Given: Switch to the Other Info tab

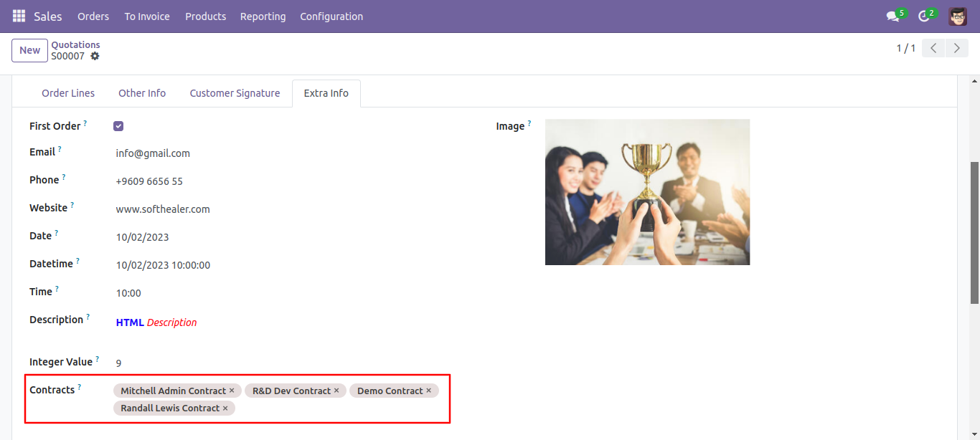Looking at the screenshot, I should (142, 93).
